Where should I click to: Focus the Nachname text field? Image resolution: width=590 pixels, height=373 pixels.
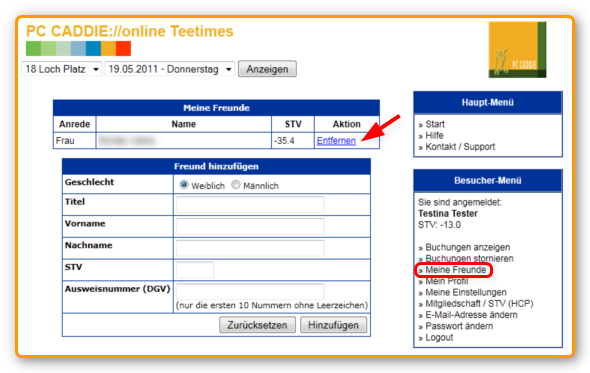[250, 248]
